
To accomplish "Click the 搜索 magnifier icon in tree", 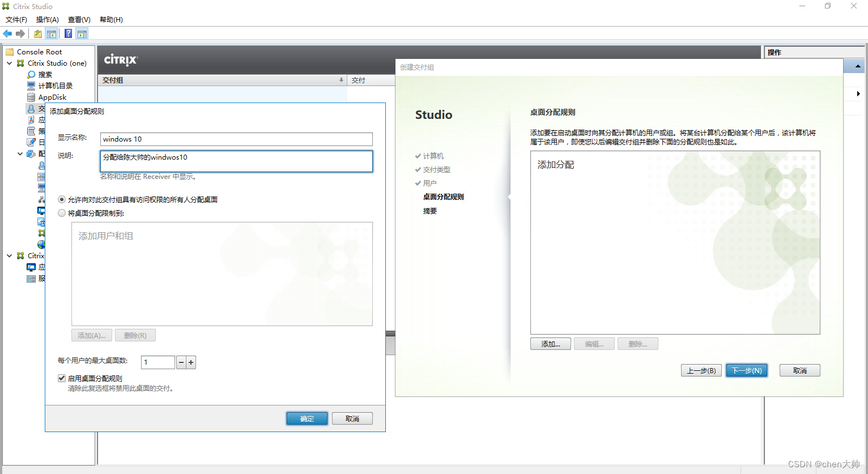I will coord(31,75).
